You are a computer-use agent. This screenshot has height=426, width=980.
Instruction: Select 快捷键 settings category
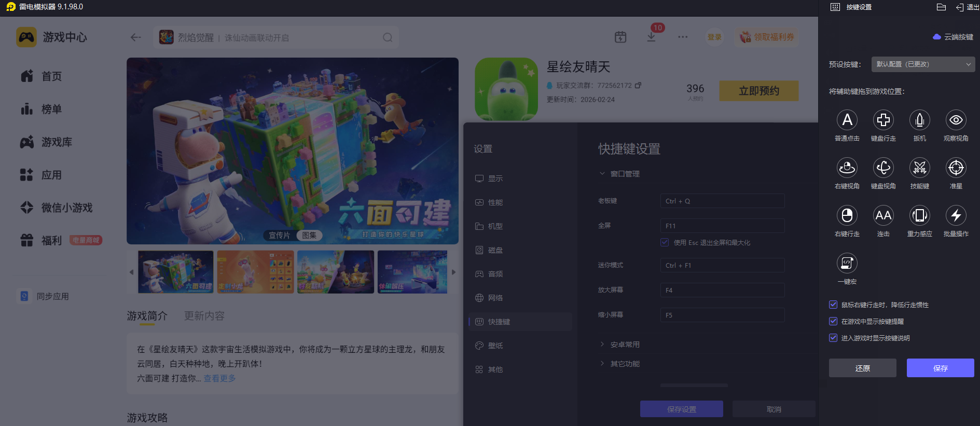click(x=520, y=322)
